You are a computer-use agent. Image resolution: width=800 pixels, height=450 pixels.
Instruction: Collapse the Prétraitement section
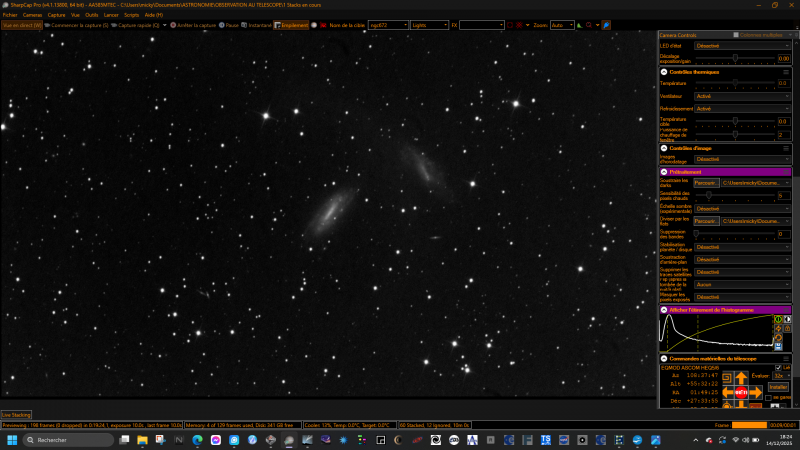pyautogui.click(x=664, y=172)
